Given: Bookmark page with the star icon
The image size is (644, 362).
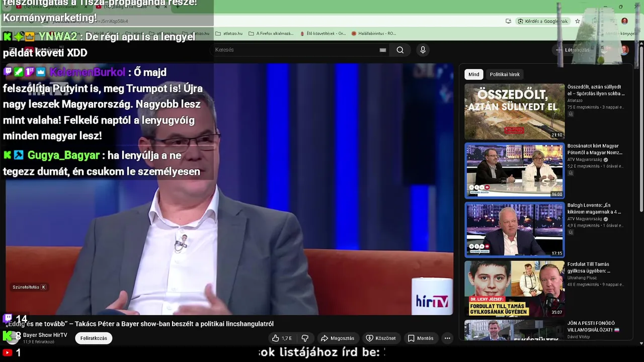Looking at the screenshot, I should [x=578, y=21].
